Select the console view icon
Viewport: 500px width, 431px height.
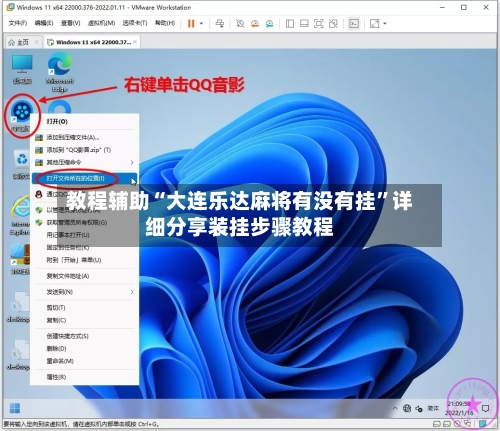click(354, 23)
